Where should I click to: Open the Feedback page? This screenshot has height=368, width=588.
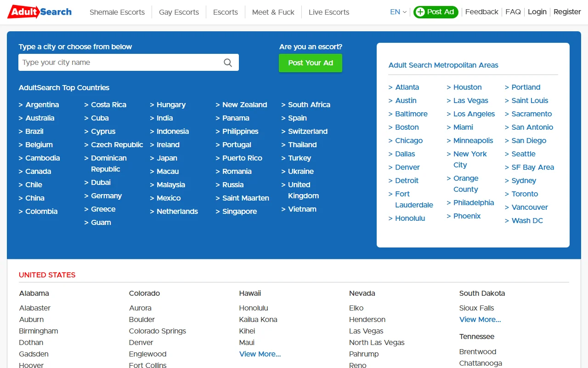point(481,12)
